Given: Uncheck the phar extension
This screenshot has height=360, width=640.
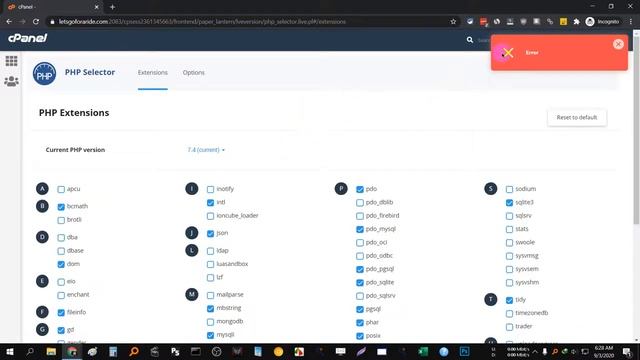Looking at the screenshot, I should click(360, 323).
